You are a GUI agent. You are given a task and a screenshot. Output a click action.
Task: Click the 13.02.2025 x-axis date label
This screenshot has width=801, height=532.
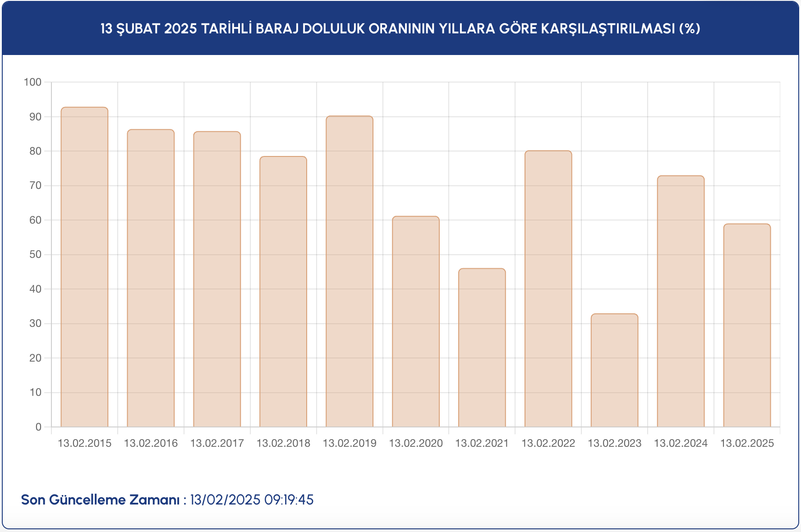tap(747, 443)
